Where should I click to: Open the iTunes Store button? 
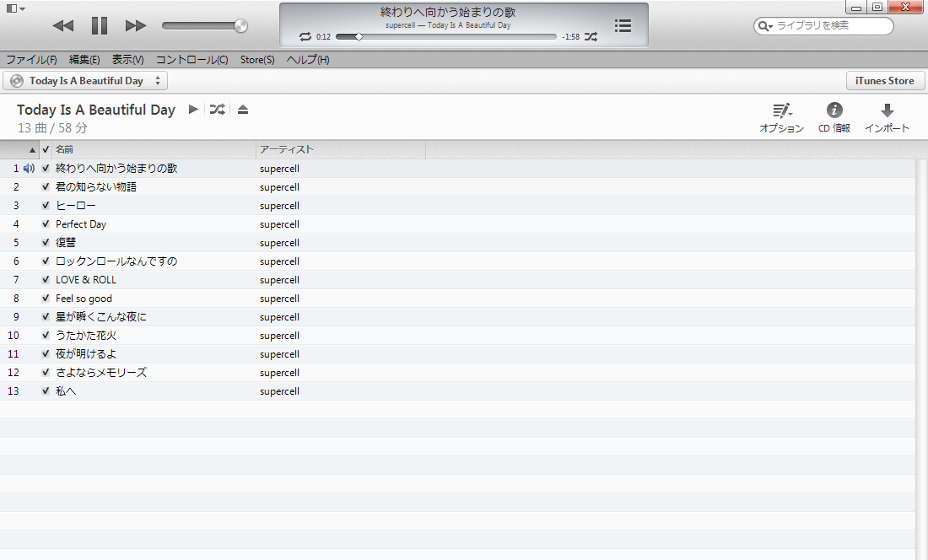pyautogui.click(x=885, y=81)
